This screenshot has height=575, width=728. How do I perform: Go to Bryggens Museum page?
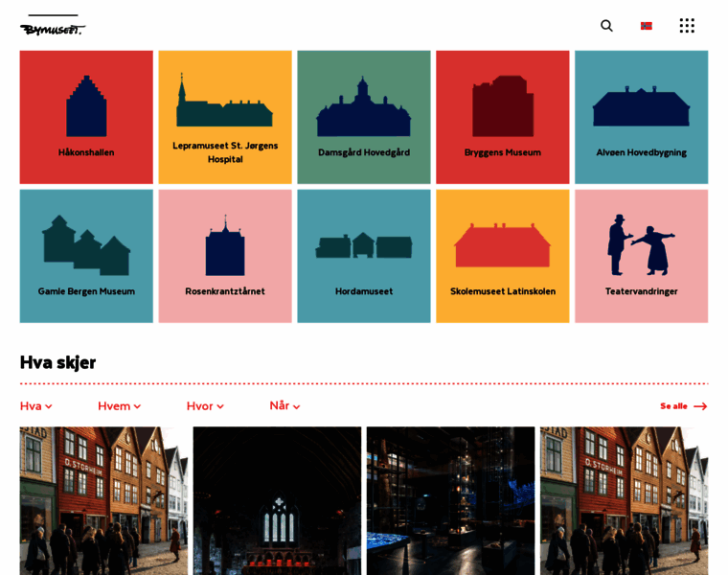click(x=503, y=118)
